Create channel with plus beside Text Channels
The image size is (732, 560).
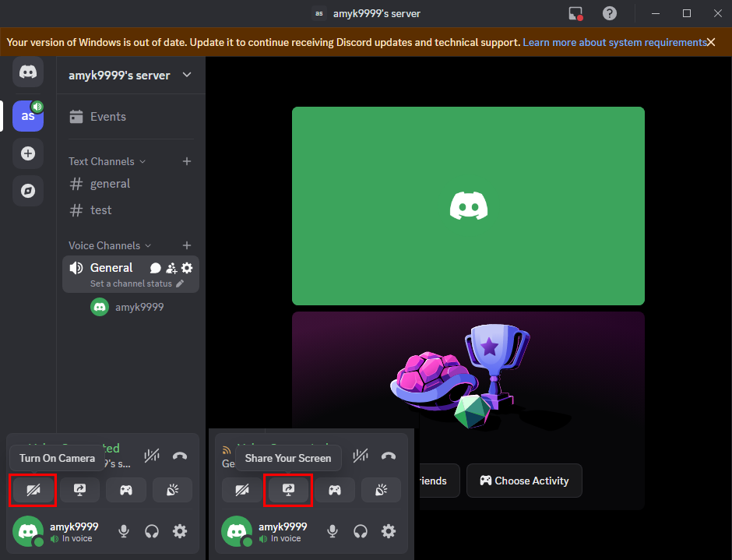tap(187, 161)
